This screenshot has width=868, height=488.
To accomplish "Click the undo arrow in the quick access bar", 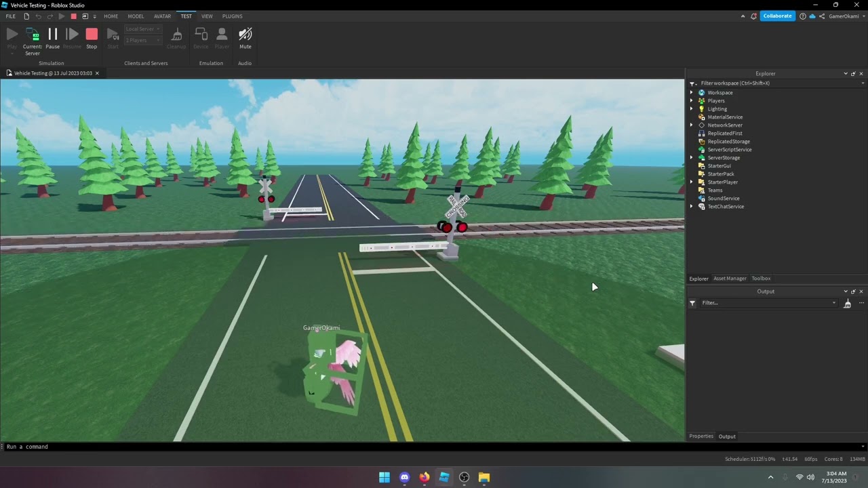I will [38, 16].
